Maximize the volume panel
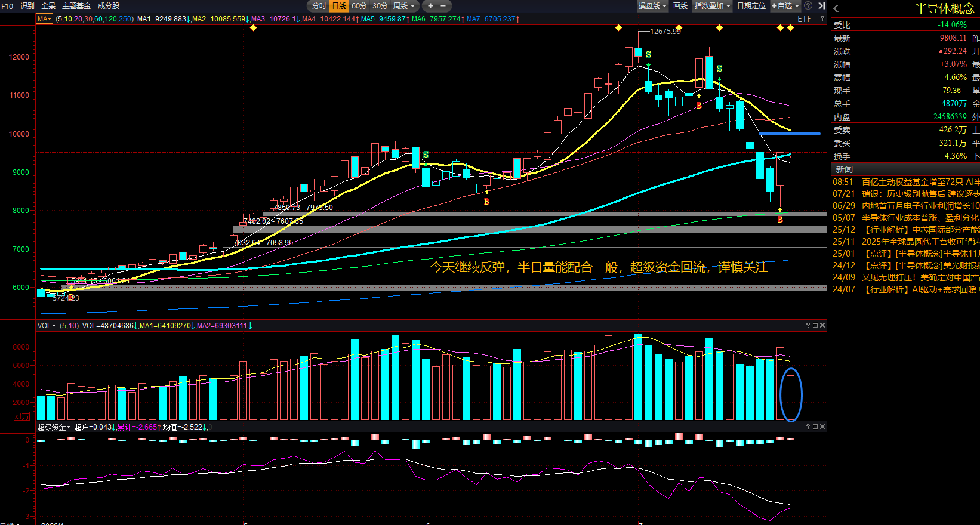The image size is (980, 525). 815,325
